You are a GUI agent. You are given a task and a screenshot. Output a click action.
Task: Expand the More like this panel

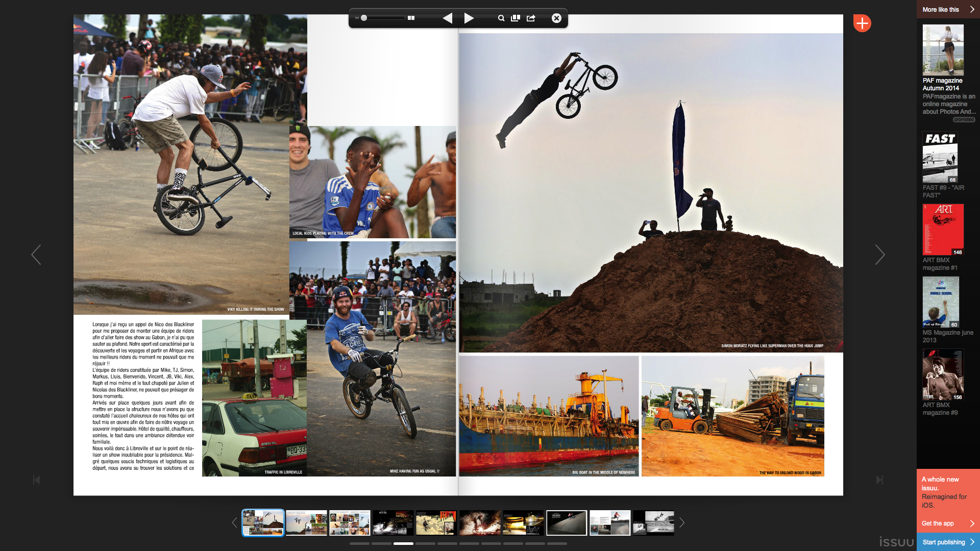click(x=948, y=9)
